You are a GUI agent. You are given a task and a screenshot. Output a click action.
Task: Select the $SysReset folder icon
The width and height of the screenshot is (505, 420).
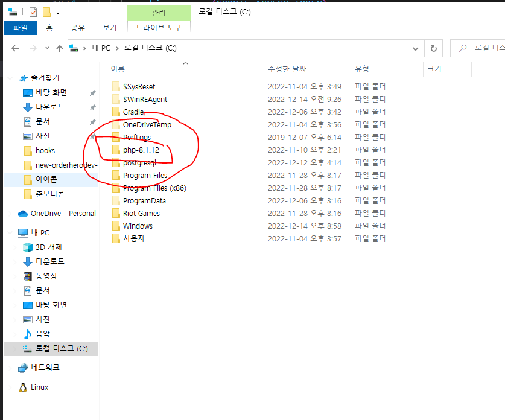(x=116, y=86)
